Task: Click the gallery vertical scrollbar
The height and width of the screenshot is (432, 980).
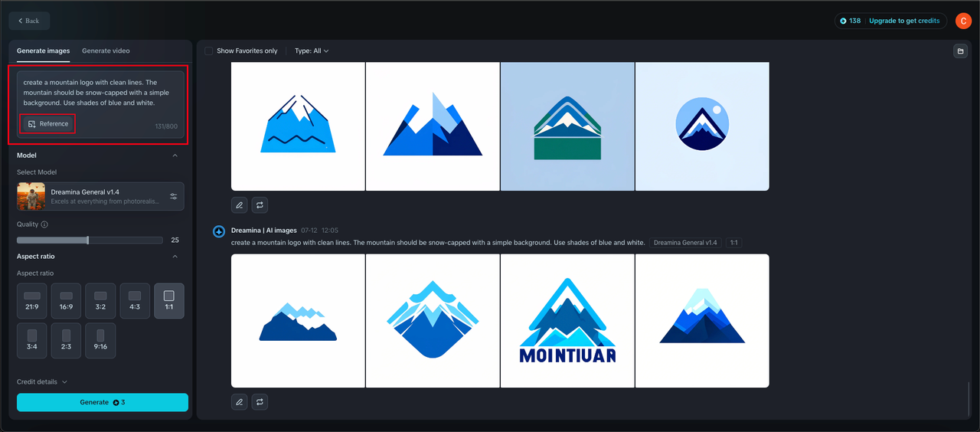Action: coord(969,398)
